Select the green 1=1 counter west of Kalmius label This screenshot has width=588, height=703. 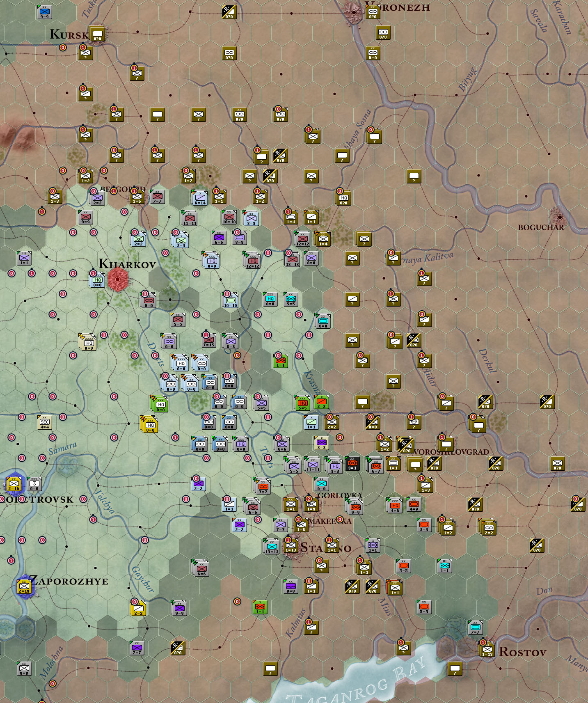pos(260,607)
